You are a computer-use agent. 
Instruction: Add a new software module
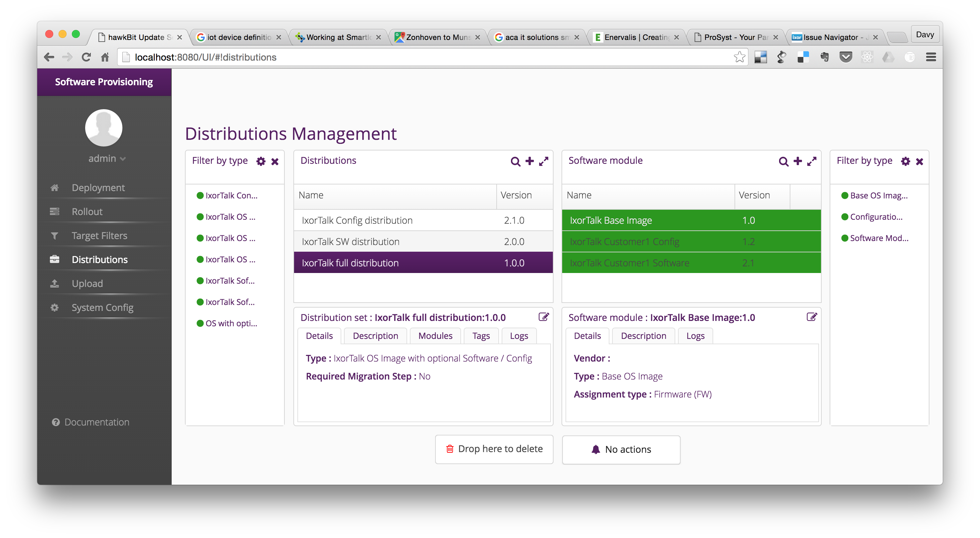(798, 161)
